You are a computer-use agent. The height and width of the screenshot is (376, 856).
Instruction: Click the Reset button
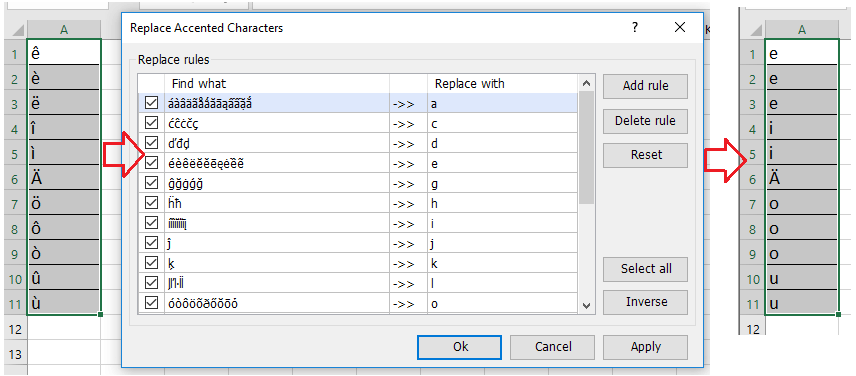tap(645, 155)
